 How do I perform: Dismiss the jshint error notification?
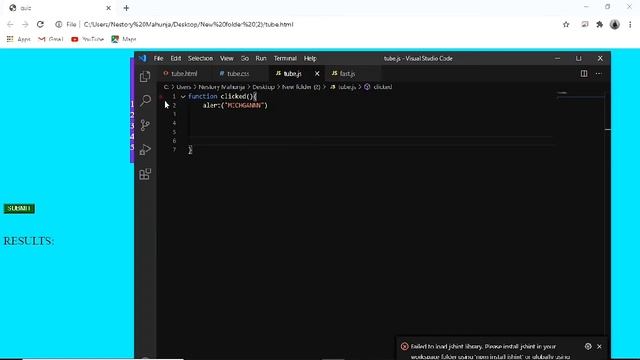pos(599,346)
